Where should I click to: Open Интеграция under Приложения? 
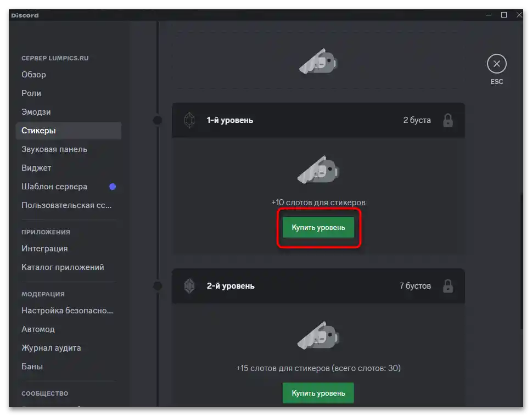(68, 249)
